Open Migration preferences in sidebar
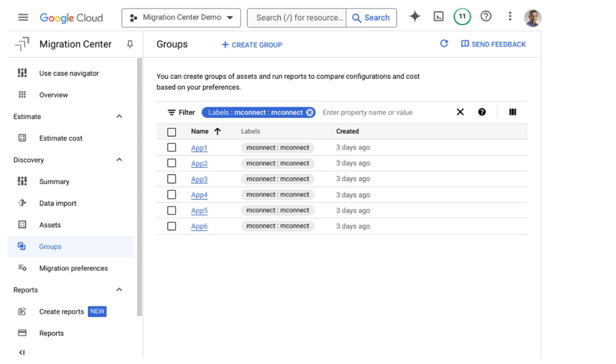 click(73, 268)
